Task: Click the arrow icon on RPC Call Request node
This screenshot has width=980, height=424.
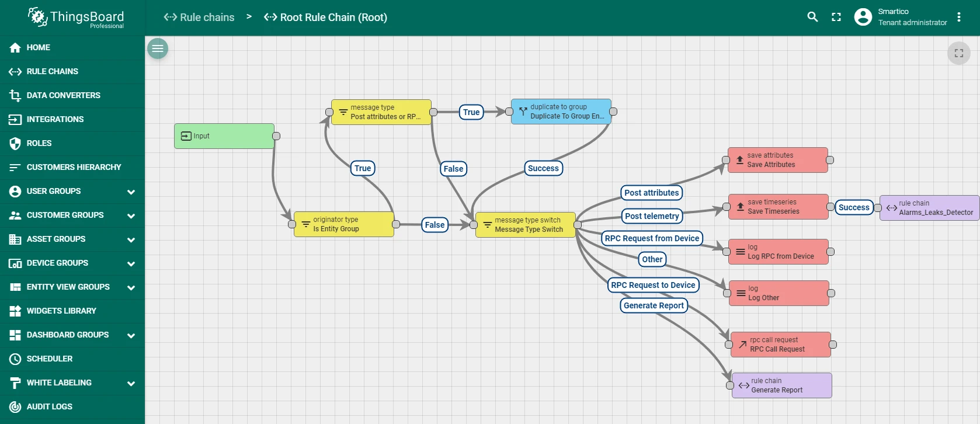Action: click(742, 345)
